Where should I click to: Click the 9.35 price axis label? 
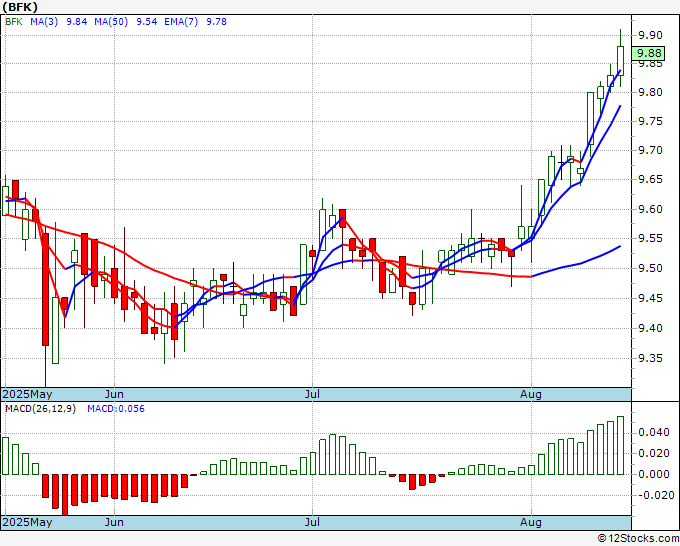pos(651,358)
